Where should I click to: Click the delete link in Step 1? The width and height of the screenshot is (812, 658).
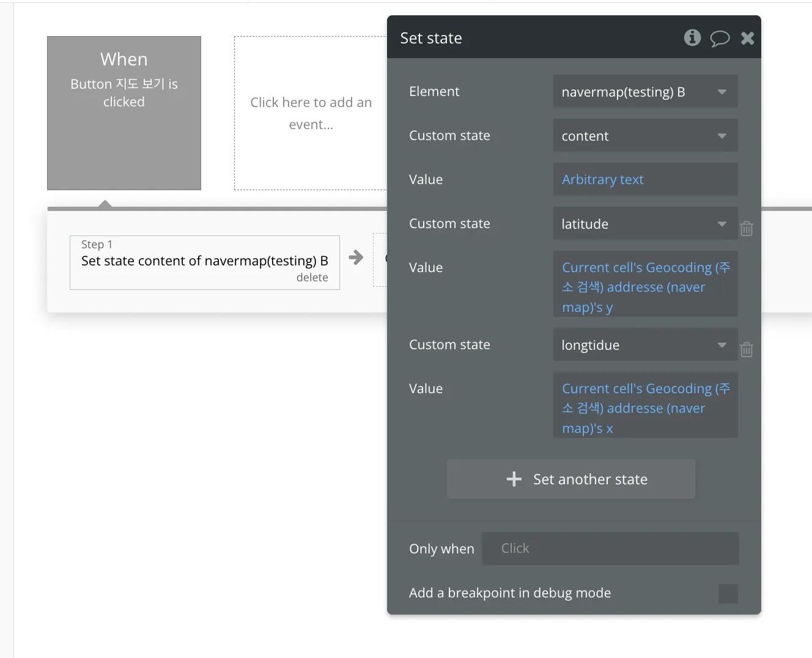[312, 278]
